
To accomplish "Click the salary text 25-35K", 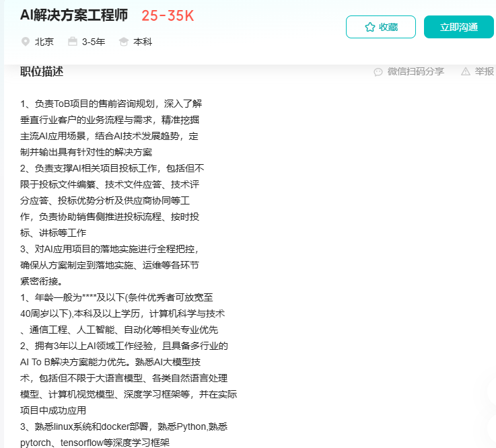I will [x=168, y=16].
